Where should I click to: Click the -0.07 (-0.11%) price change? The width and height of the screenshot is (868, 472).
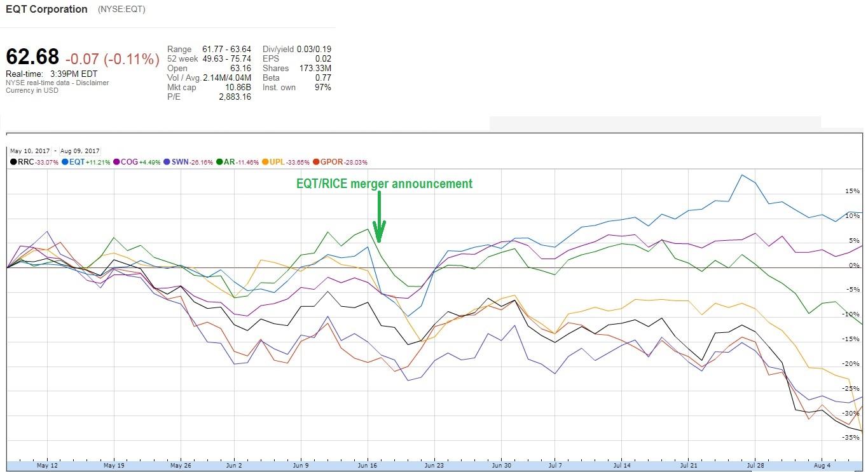click(x=113, y=59)
